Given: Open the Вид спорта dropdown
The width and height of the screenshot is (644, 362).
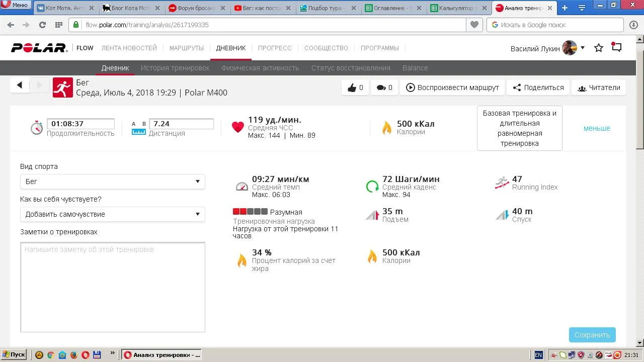Looking at the screenshot, I should (112, 182).
